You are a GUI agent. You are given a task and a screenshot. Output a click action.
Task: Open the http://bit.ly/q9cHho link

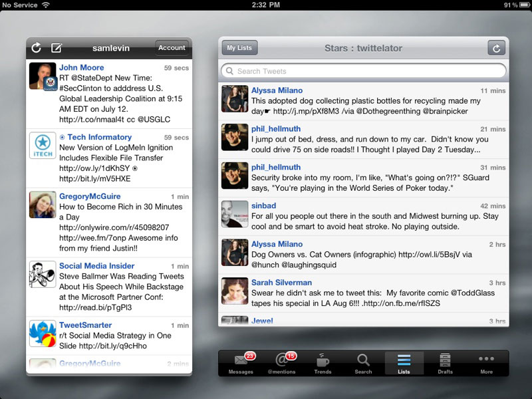coord(113,346)
